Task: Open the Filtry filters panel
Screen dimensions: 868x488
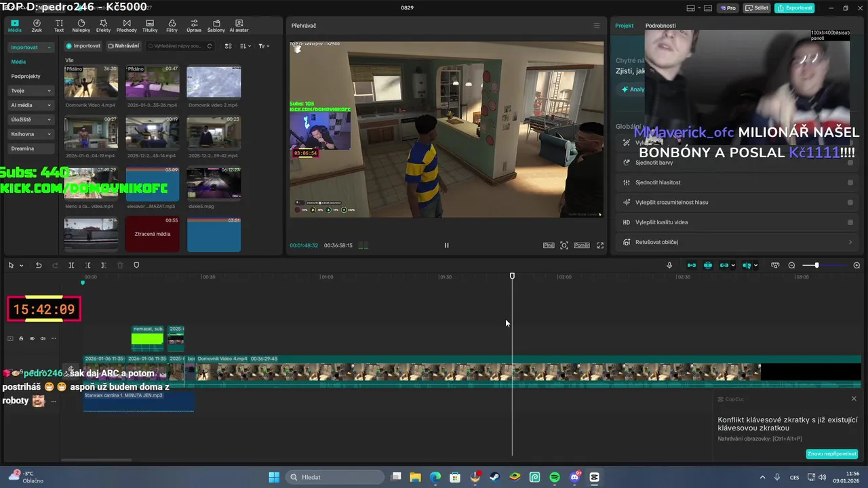Action: click(x=172, y=26)
